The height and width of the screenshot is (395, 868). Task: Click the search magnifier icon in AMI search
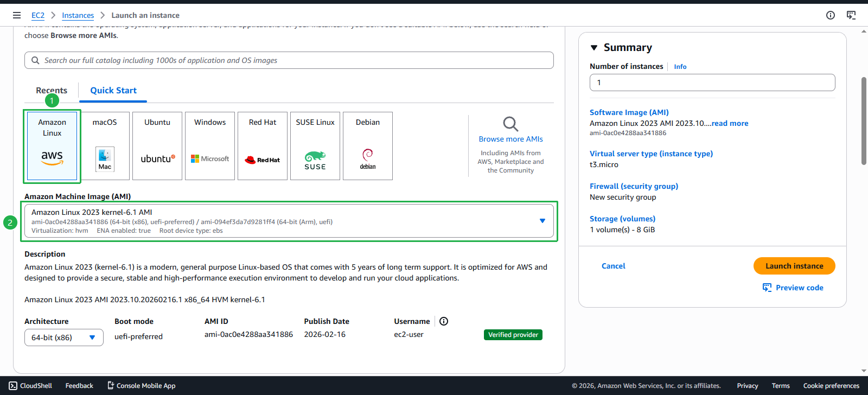click(x=35, y=60)
